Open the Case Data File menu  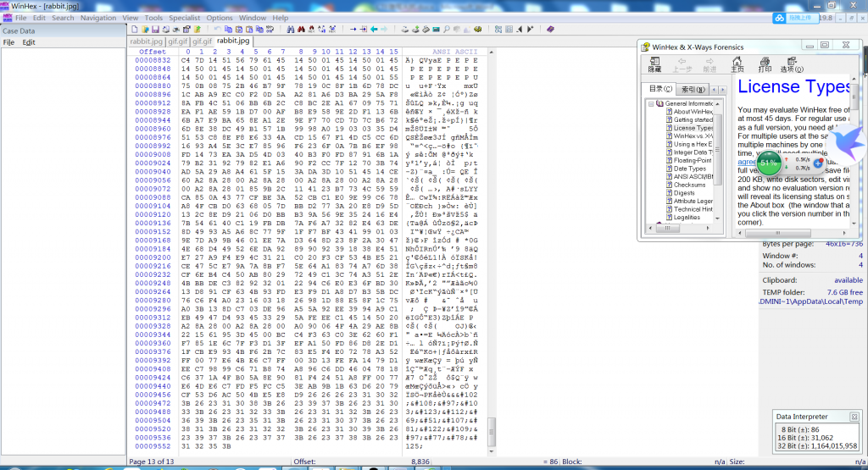[8, 42]
